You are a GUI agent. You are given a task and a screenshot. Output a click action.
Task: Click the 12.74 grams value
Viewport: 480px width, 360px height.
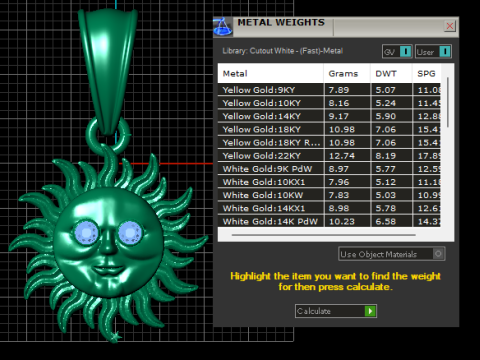tap(342, 156)
